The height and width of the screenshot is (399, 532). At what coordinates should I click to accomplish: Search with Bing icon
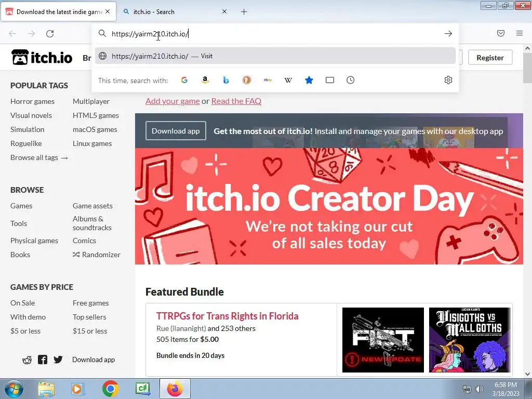pos(226,80)
